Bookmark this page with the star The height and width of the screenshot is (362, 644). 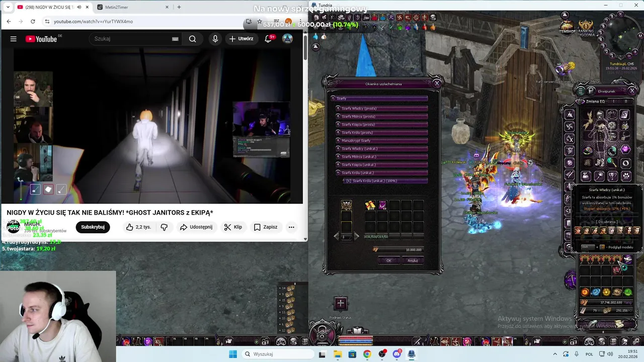259,22
